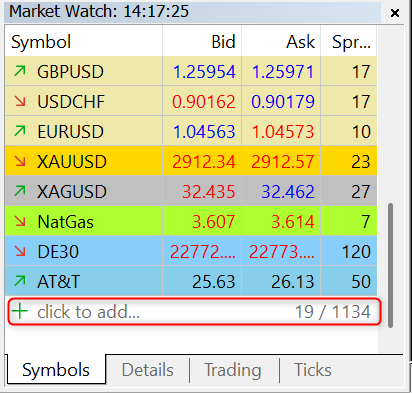
Task: Click the Symbol column header
Action: click(x=84, y=41)
